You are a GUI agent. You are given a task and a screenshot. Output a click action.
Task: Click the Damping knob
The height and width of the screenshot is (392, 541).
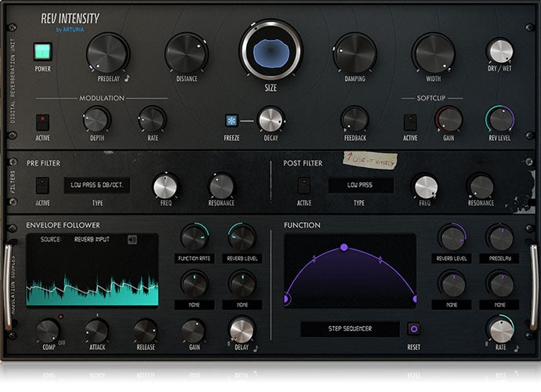355,53
